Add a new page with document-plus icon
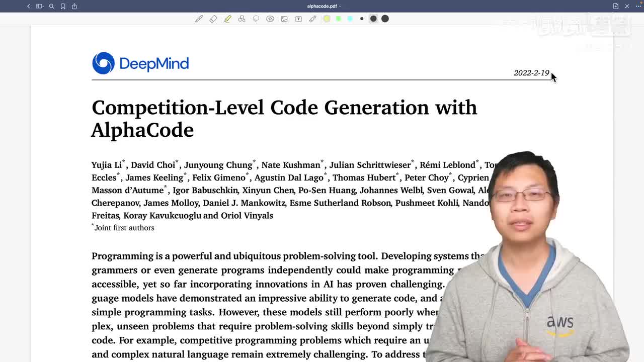Viewport: 644px width, 362px height. (616, 6)
